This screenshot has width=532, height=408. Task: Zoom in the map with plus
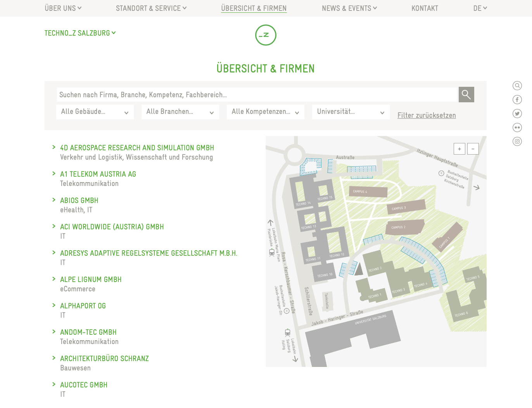(x=459, y=149)
